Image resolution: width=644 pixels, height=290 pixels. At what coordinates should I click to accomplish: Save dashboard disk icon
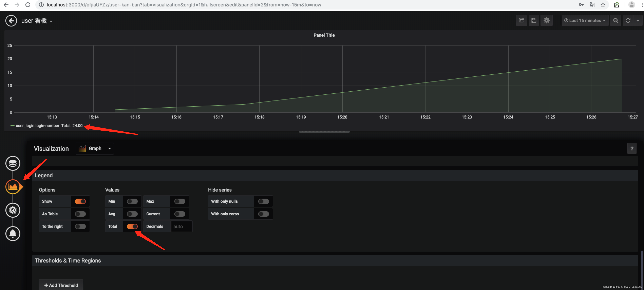534,21
